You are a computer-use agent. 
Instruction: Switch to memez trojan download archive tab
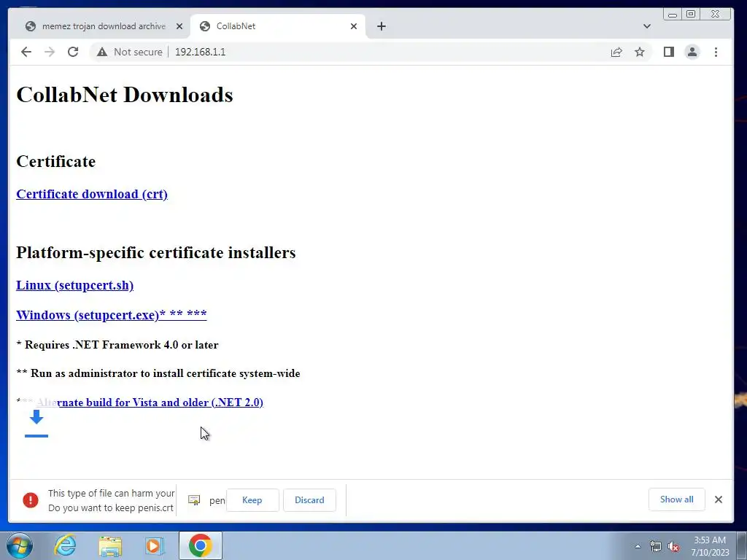point(104,26)
